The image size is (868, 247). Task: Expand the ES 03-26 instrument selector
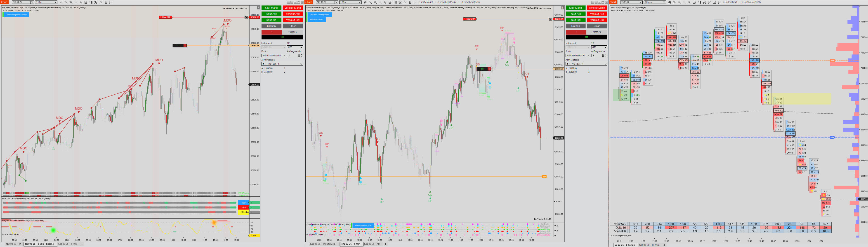click(x=641, y=2)
